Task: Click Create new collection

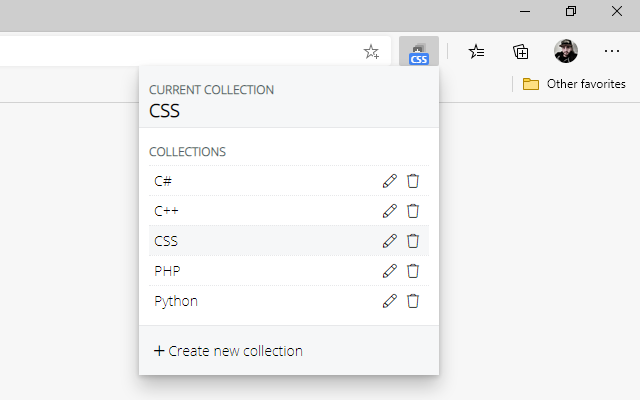Action: (228, 351)
